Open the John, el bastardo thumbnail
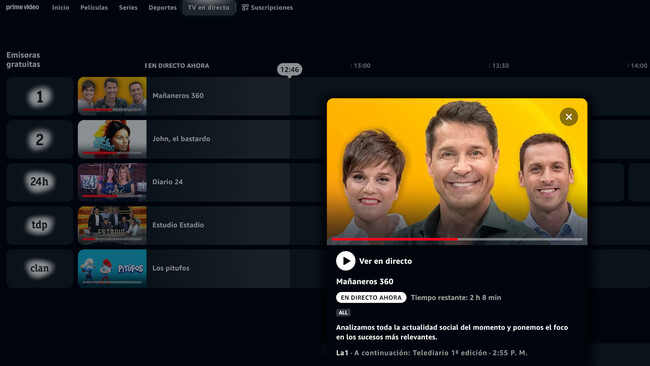 coord(112,139)
